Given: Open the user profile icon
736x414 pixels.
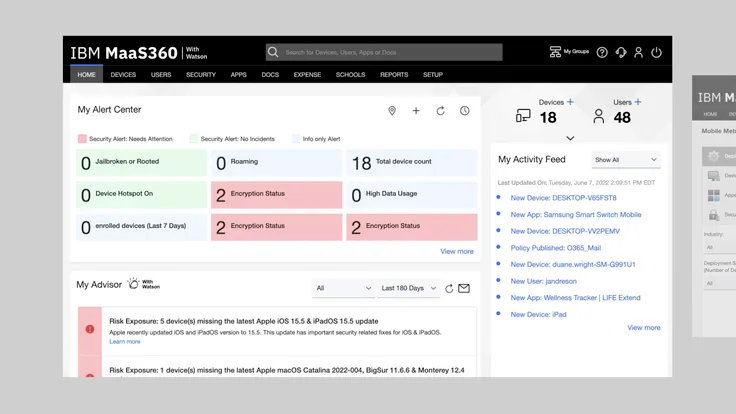Looking at the screenshot, I should pos(639,52).
